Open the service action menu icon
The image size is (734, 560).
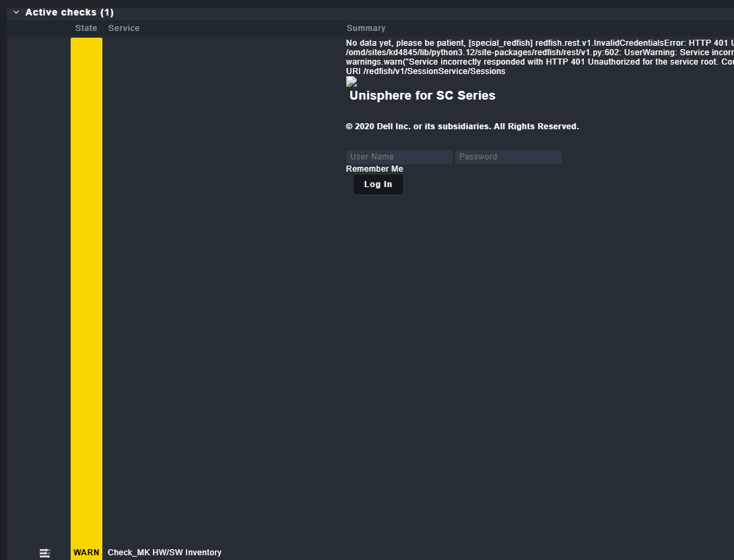(45, 553)
